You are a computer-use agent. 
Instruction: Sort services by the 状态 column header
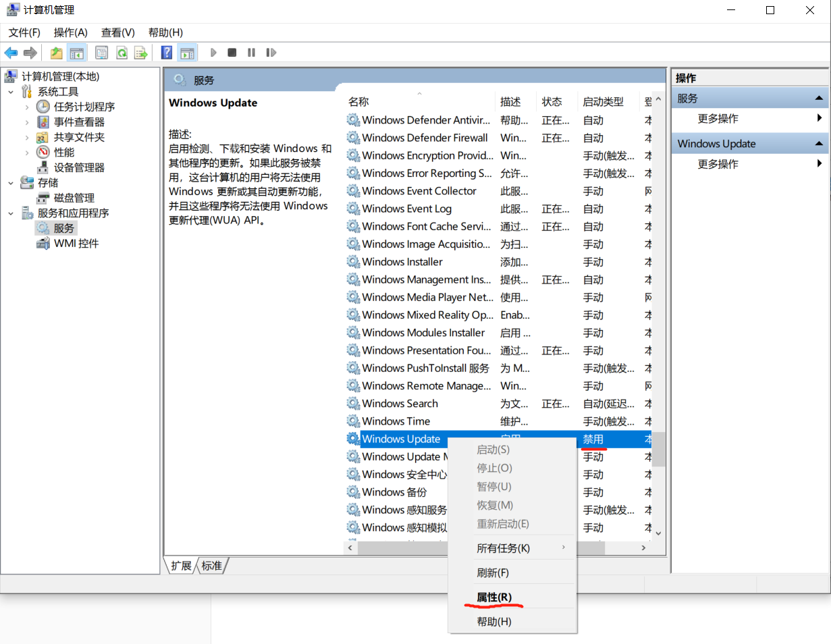[557, 102]
